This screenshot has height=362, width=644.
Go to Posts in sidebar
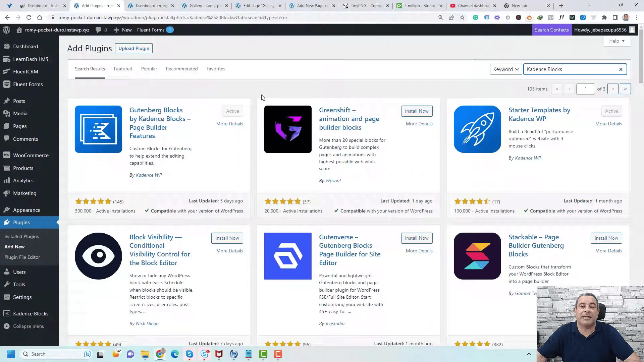tap(19, 101)
